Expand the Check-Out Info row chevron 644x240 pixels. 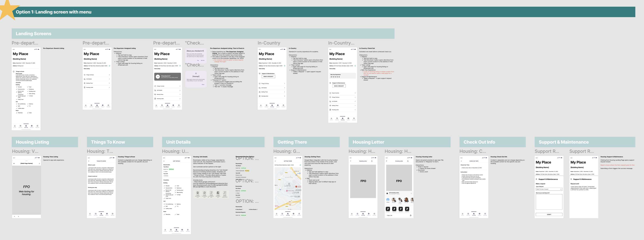click(x=355, y=93)
